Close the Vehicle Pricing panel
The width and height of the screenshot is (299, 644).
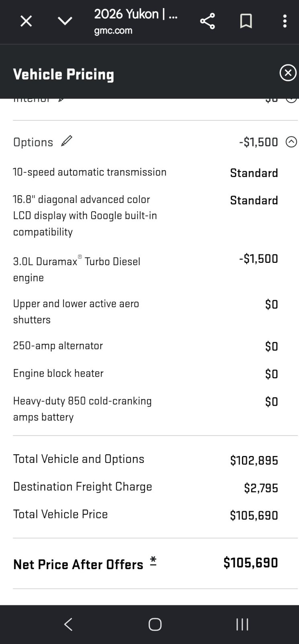[288, 73]
